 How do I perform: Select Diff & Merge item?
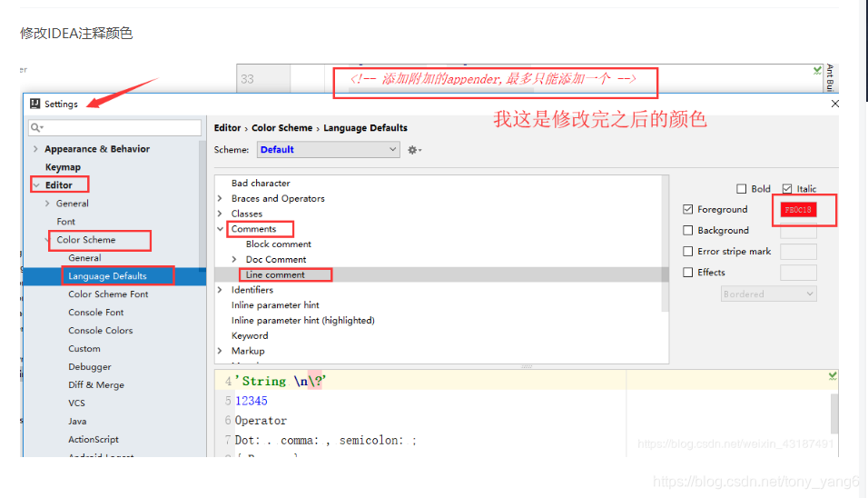pyautogui.click(x=96, y=385)
